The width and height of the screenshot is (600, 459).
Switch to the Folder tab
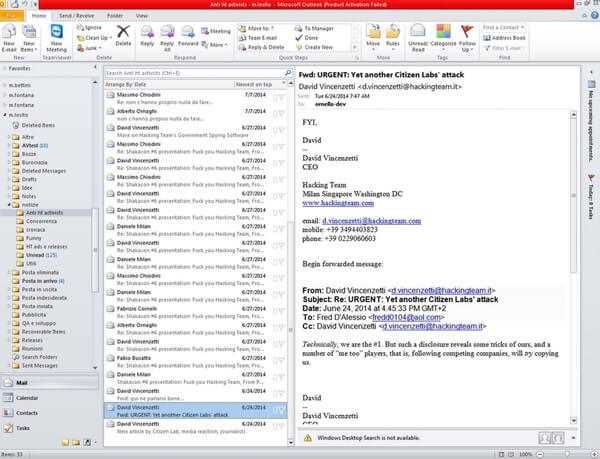[x=115, y=16]
